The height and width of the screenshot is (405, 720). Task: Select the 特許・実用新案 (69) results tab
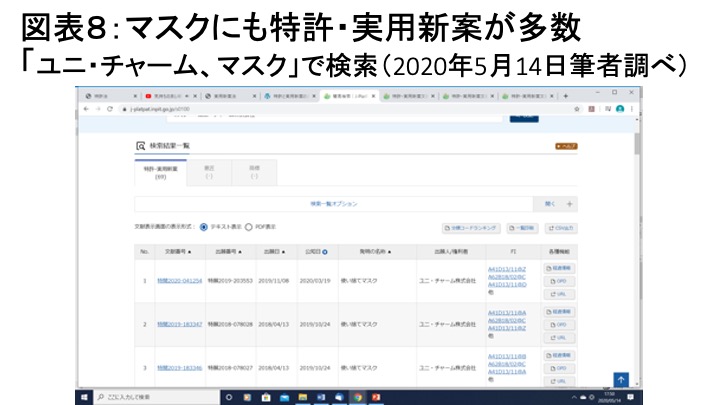pyautogui.click(x=160, y=173)
